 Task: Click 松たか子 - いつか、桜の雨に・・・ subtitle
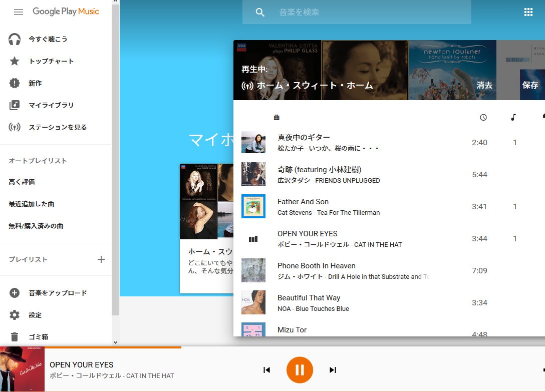[x=328, y=148]
